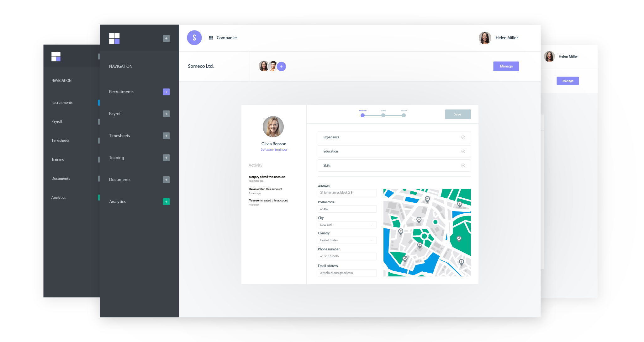This screenshot has width=644, height=342.
Task: Click the purple plus next to Recruitments
Action: coord(166,92)
